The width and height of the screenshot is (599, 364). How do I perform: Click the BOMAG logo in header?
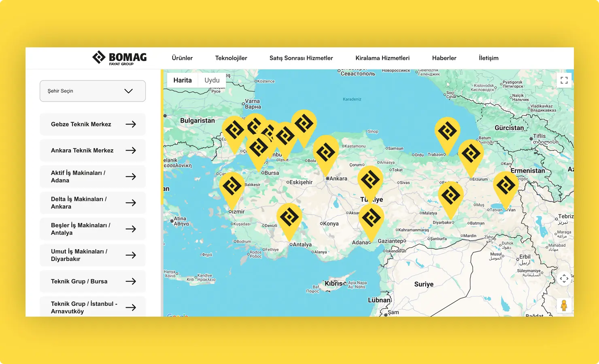click(119, 58)
